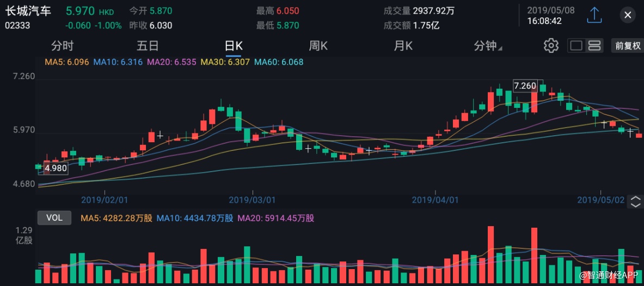644x286 pixels.
Task: Click the 2019/02/01 axis date
Action: pyautogui.click(x=105, y=200)
